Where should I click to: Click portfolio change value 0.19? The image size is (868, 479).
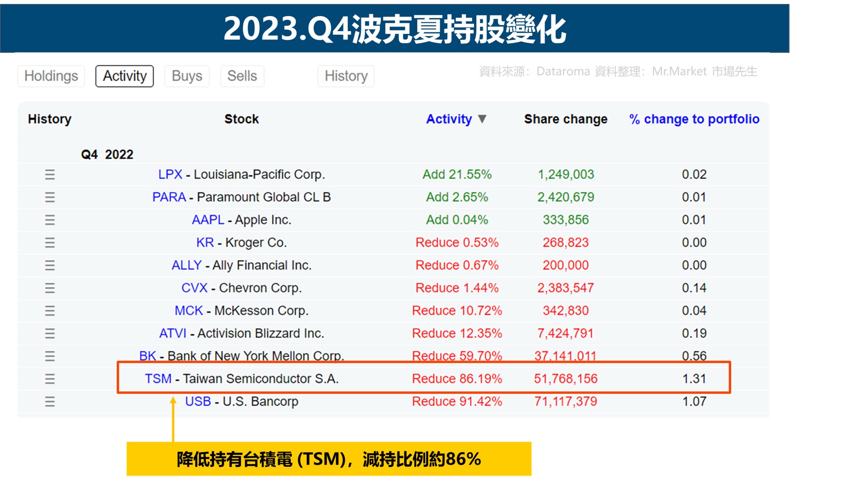[694, 333]
